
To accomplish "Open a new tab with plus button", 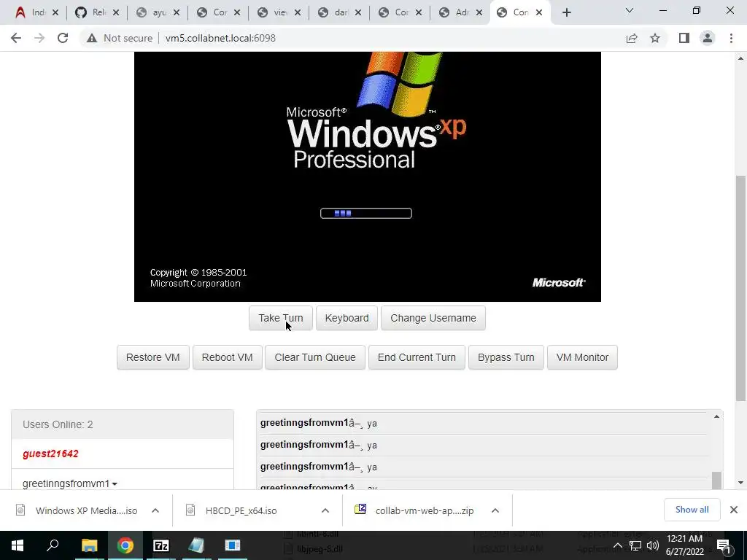I will [x=566, y=12].
